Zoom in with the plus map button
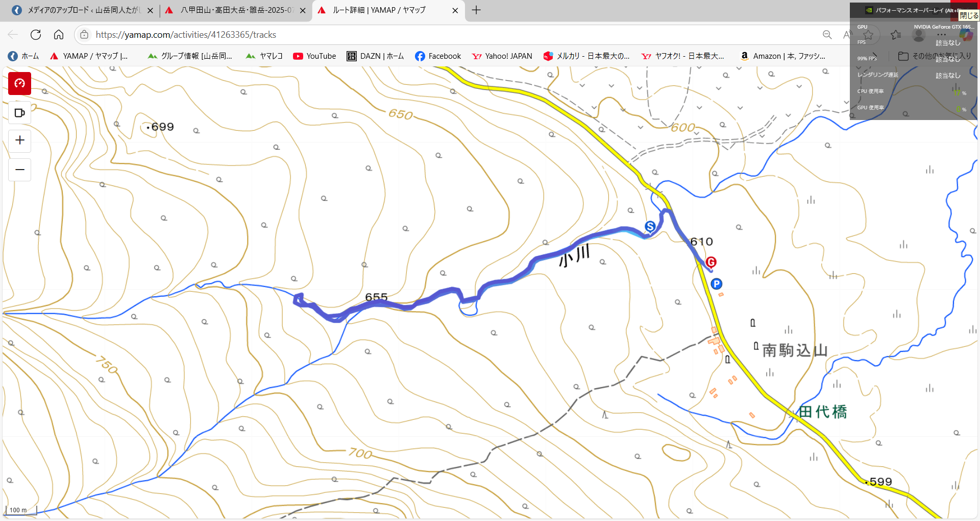 (20, 140)
